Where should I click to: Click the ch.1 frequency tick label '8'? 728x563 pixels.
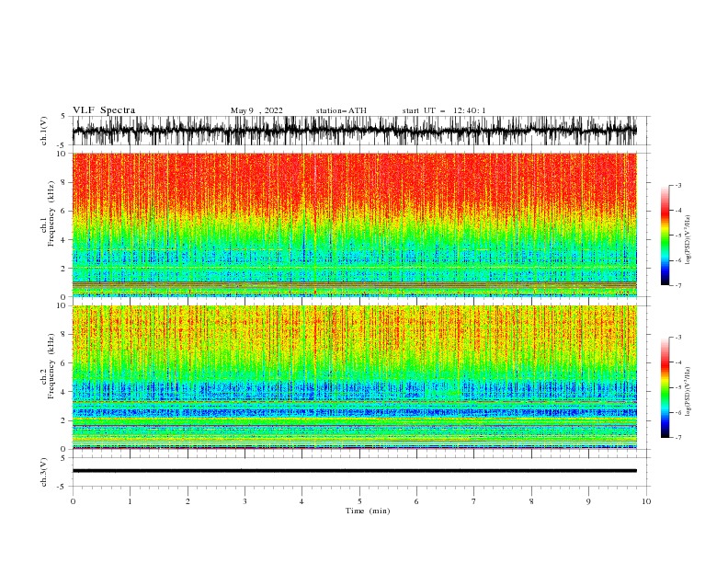coord(63,182)
